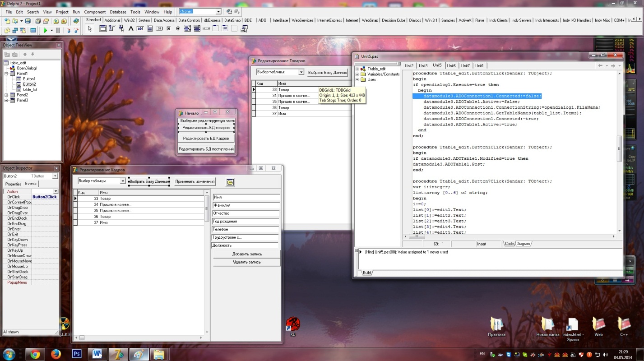Select the Button component (OK) in palette
Image resolution: width=644 pixels, height=361 pixels.
coord(159,28)
